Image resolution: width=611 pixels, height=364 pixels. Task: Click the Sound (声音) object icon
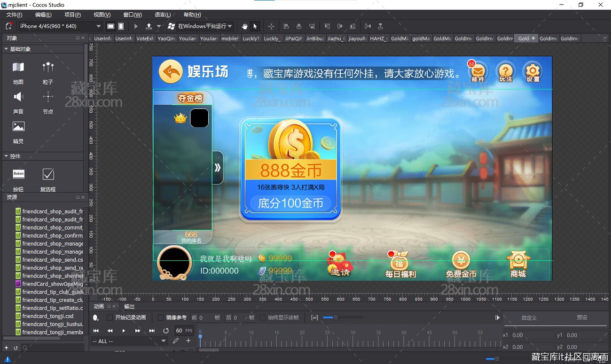(18, 97)
